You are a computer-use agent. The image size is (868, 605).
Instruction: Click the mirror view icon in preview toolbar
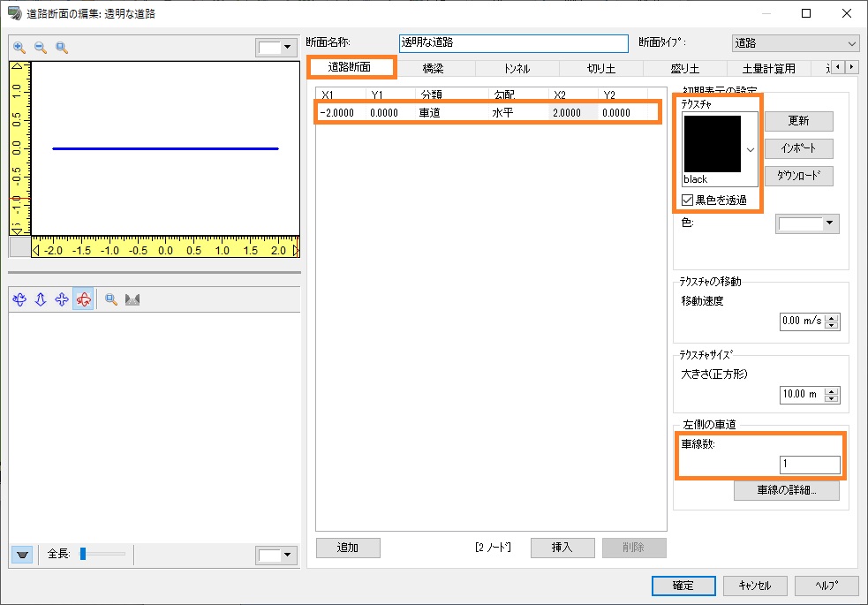(132, 299)
